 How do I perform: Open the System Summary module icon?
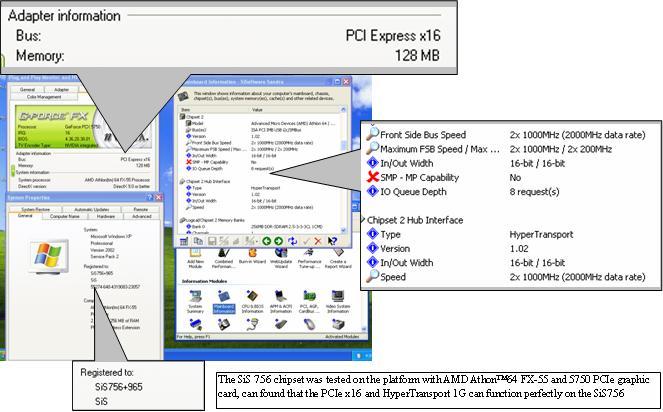(195, 302)
